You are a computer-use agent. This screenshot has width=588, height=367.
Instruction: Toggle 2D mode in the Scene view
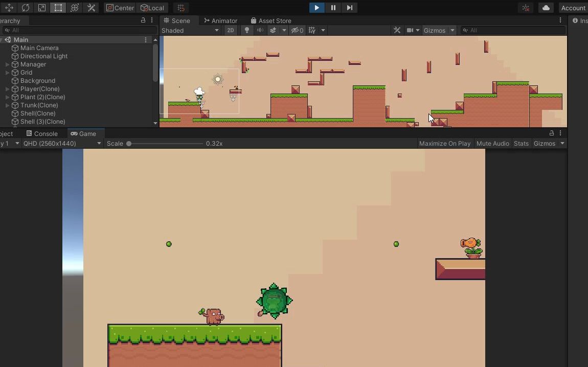pyautogui.click(x=231, y=30)
